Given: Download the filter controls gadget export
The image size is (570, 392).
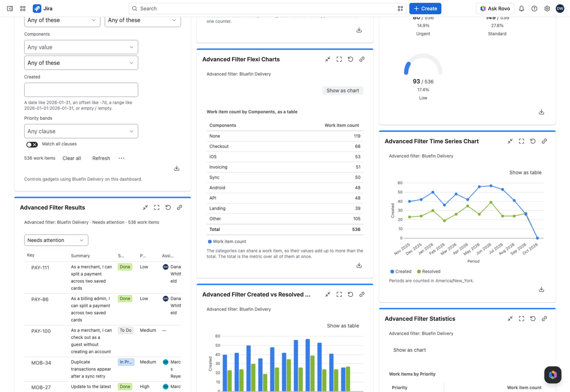Looking at the screenshot, I should [x=177, y=168].
